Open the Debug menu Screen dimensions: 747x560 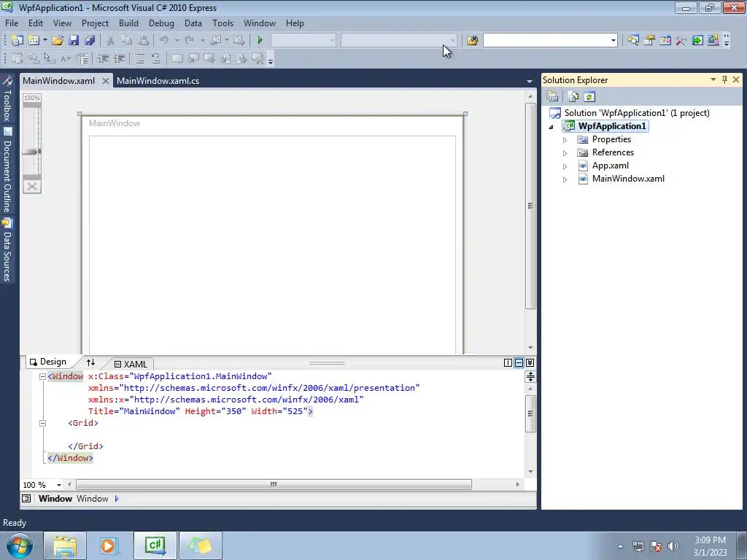point(161,23)
